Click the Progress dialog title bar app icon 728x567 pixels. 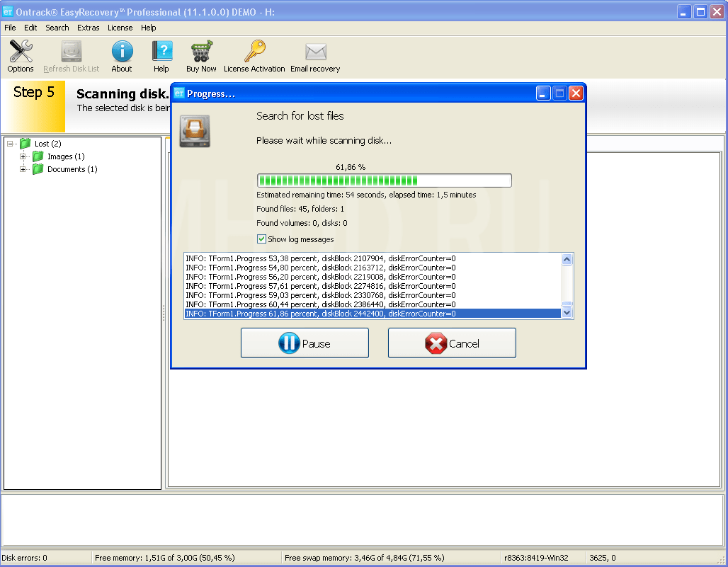(x=179, y=93)
